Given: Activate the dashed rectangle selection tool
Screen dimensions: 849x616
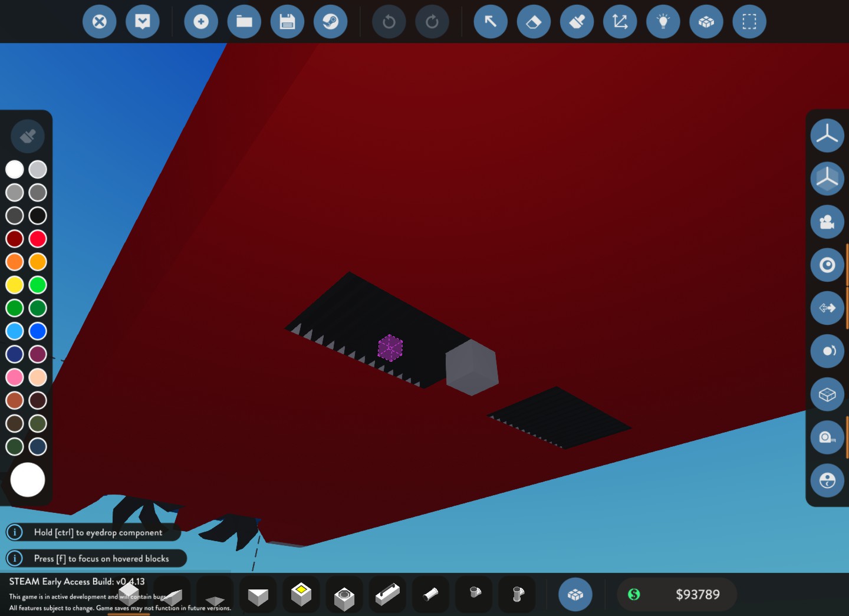Looking at the screenshot, I should (749, 22).
